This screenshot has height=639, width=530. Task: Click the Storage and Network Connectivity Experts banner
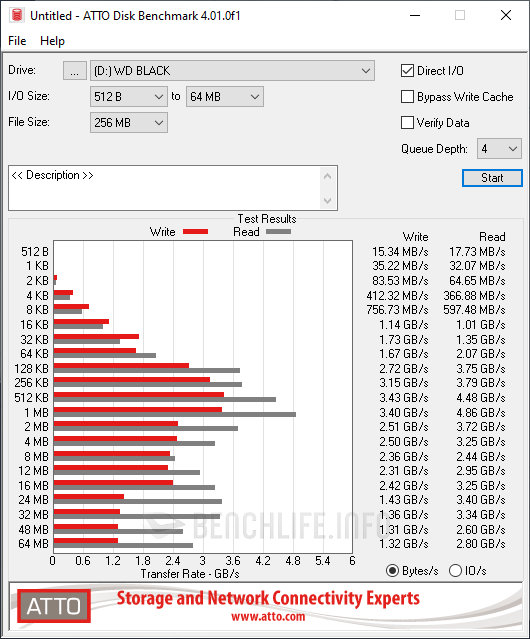(268, 598)
